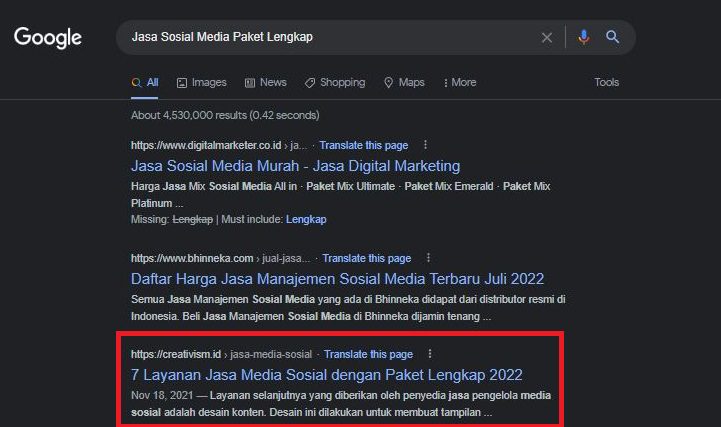This screenshot has width=721, height=427.
Task: Click the Must include Lengkap link
Action: (306, 219)
